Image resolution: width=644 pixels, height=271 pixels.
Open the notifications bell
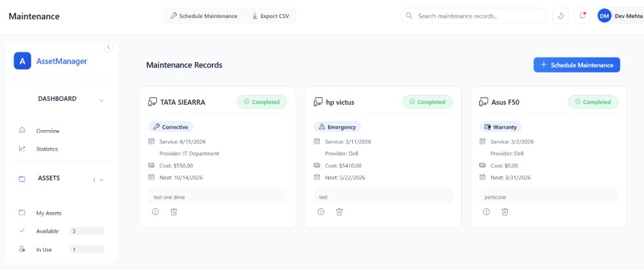click(582, 16)
